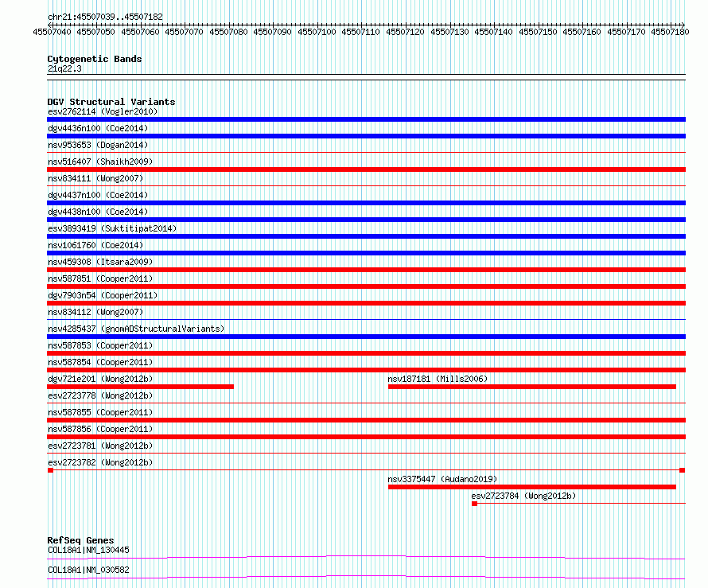Viewport: 708px width, 588px height.
Task: Click the red nsv3375447 variant bar
Action: coord(532,487)
